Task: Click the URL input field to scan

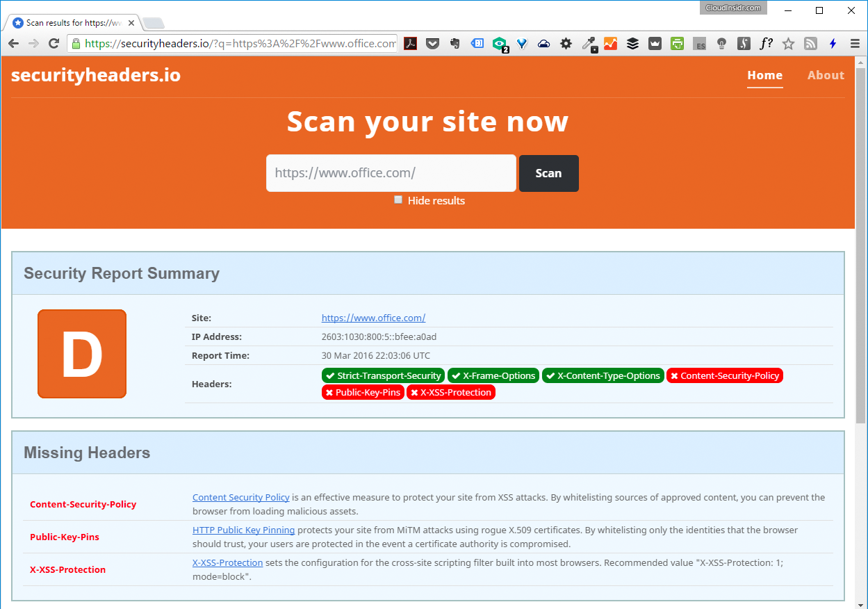Action: click(391, 173)
